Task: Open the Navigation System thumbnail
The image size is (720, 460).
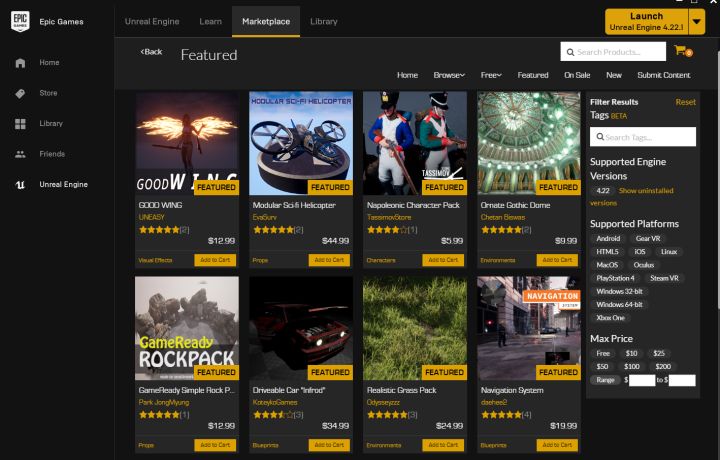Action: tap(529, 328)
